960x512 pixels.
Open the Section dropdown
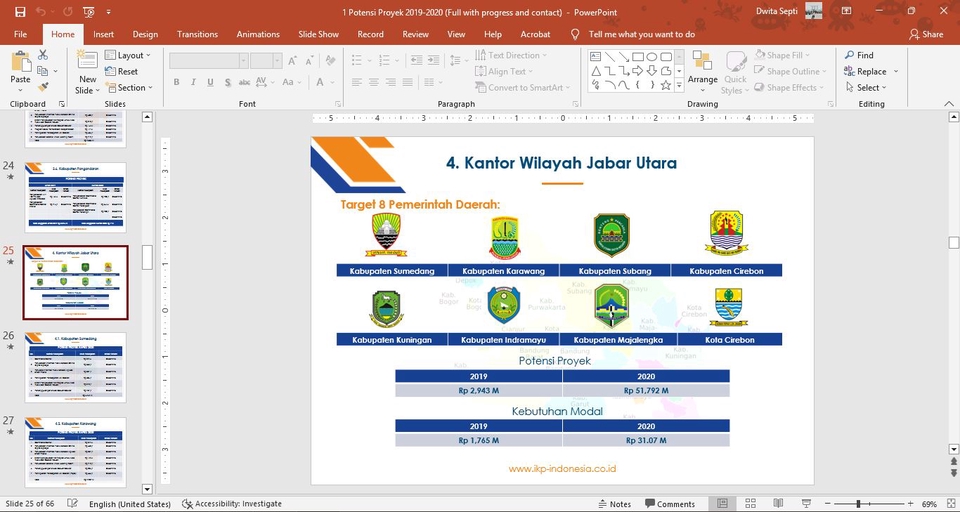129,88
